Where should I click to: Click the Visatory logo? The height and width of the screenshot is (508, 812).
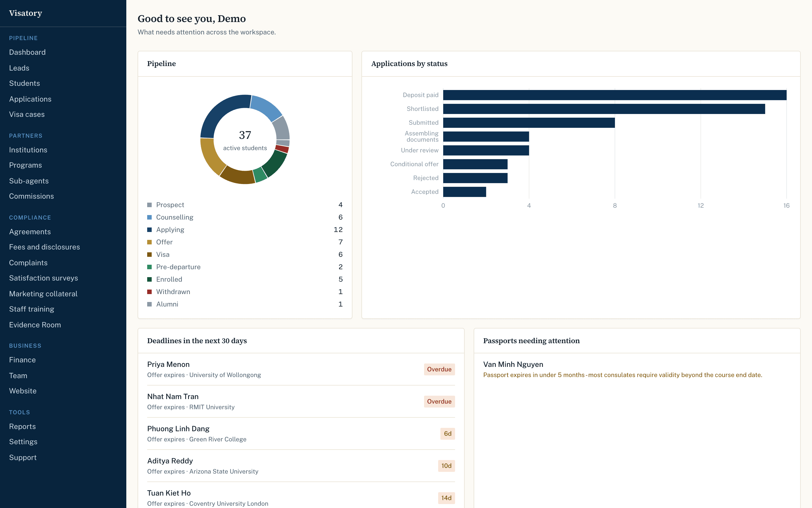pos(25,13)
